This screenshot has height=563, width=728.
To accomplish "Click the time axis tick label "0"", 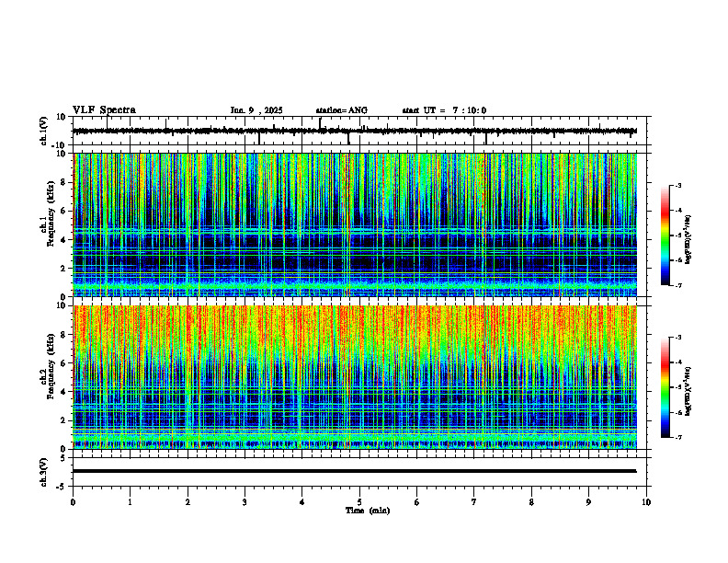I will click(x=73, y=502).
